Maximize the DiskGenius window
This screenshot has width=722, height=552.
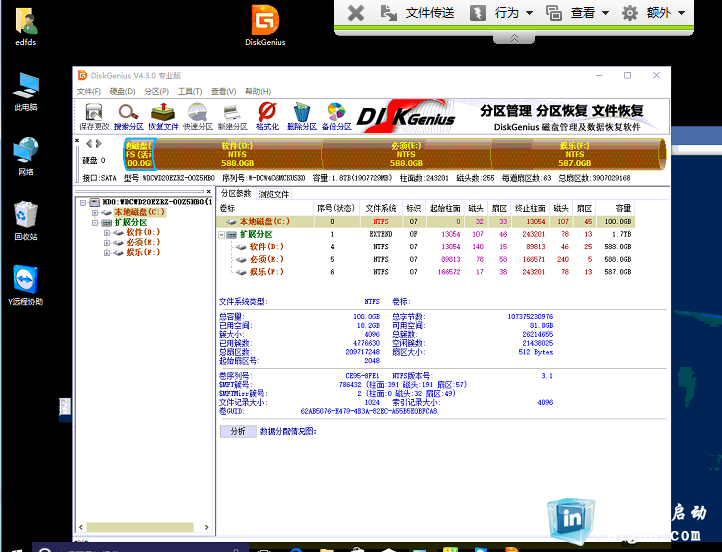(628, 76)
